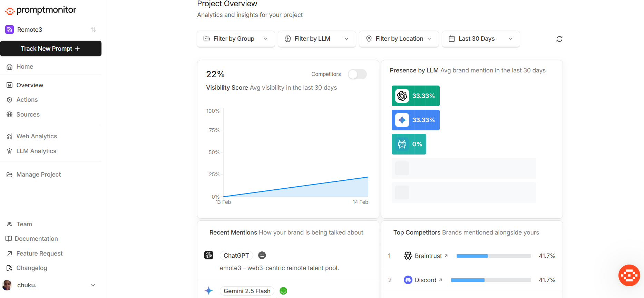The height and width of the screenshot is (298, 644).
Task: Click the Perplexity 0% presence bar
Action: pyautogui.click(x=409, y=144)
